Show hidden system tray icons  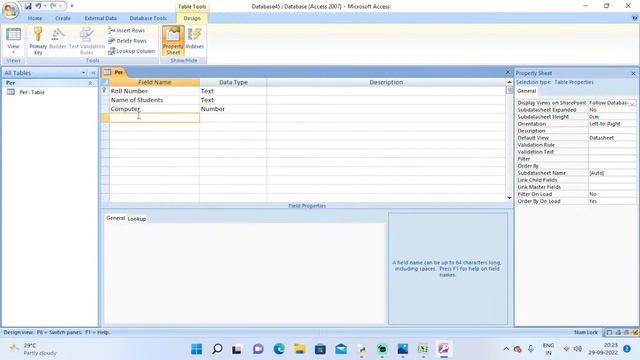pos(506,349)
